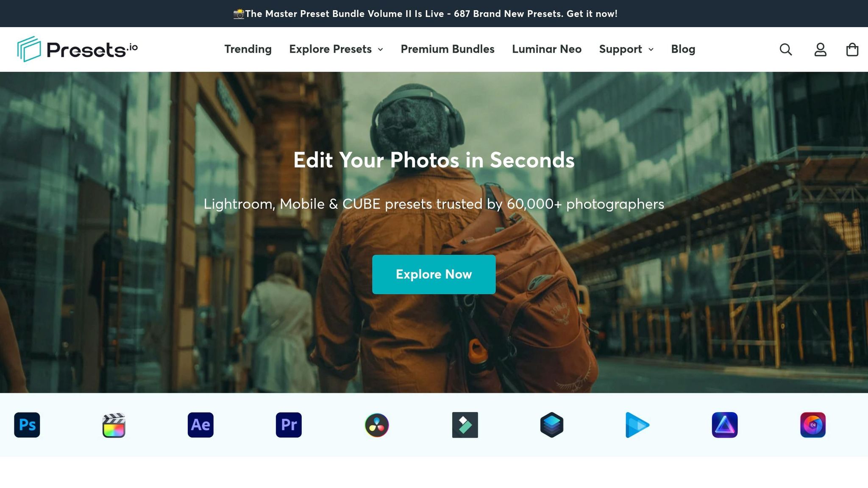Open the shopping bag cart icon

coord(853,50)
